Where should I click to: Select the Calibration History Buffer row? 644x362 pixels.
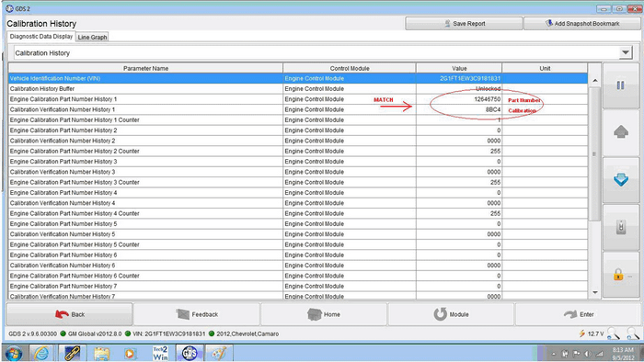click(298, 88)
